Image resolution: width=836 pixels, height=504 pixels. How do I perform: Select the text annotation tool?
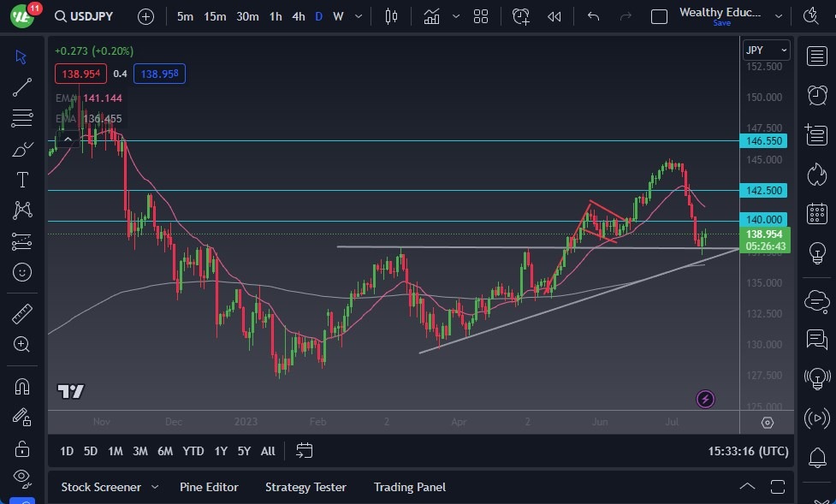click(x=22, y=180)
